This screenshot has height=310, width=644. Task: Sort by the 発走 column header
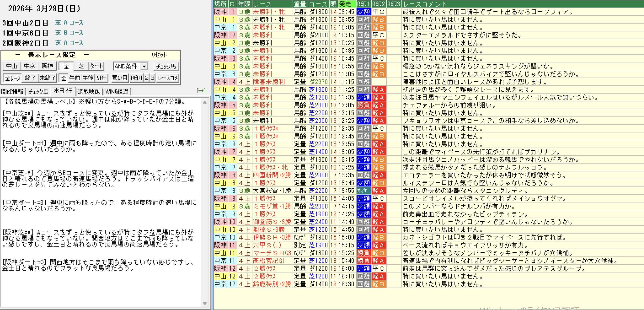point(347,4)
